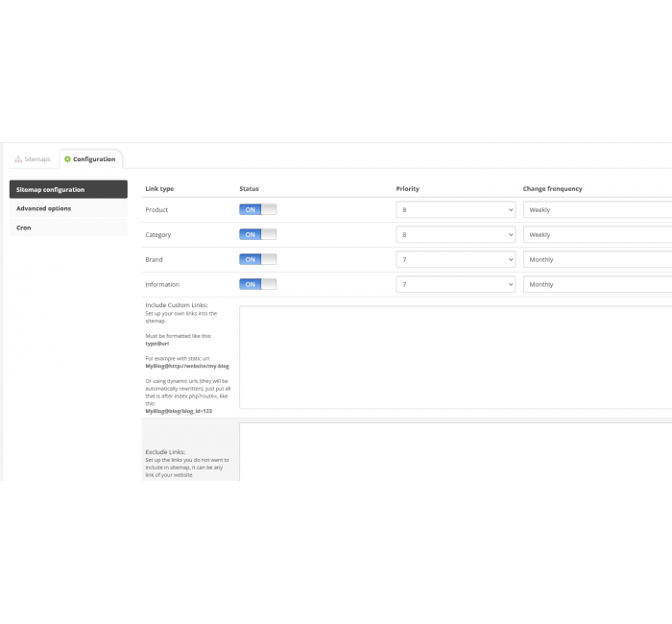Select the Configuration tab label

tap(94, 159)
